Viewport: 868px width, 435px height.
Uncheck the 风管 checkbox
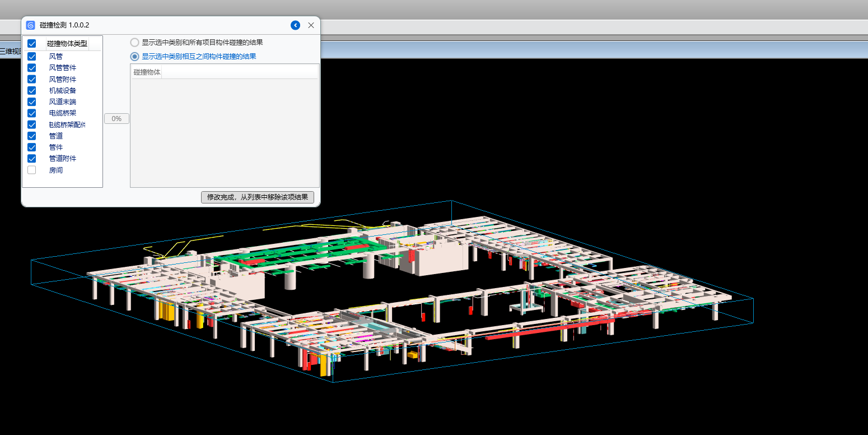pyautogui.click(x=32, y=57)
